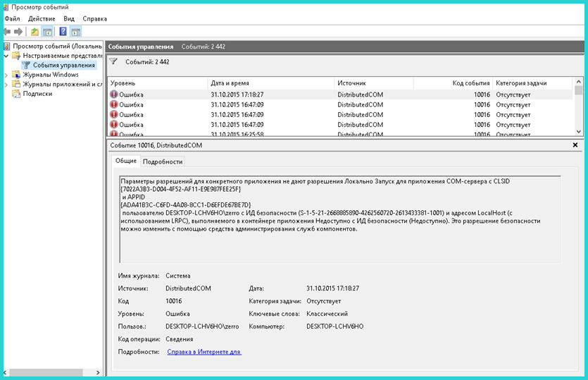Viewport: 588px width, 380px height.
Task: Click the Back arrow toolbar icon
Action: [7, 32]
